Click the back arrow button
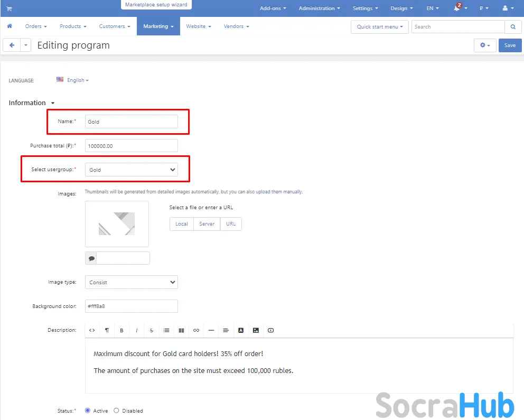This screenshot has width=524, height=420. (12, 45)
